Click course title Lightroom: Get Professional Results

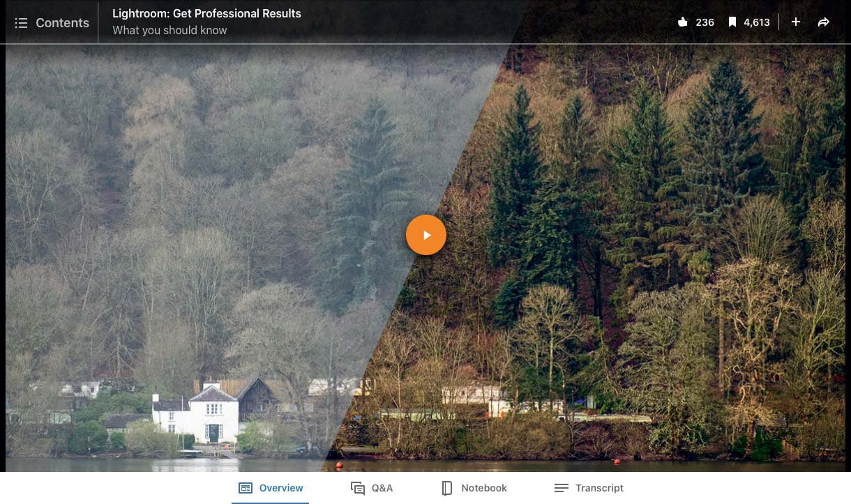point(206,13)
